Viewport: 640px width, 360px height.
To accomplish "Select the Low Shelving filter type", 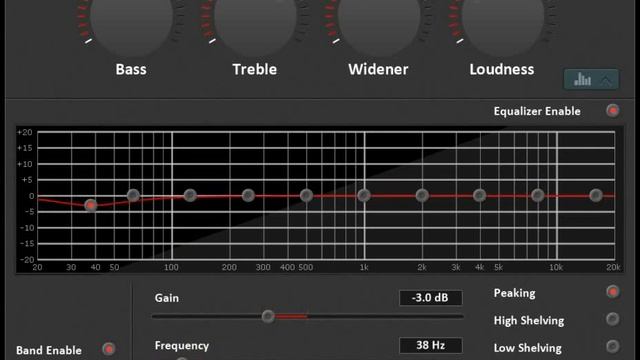I will tap(613, 347).
